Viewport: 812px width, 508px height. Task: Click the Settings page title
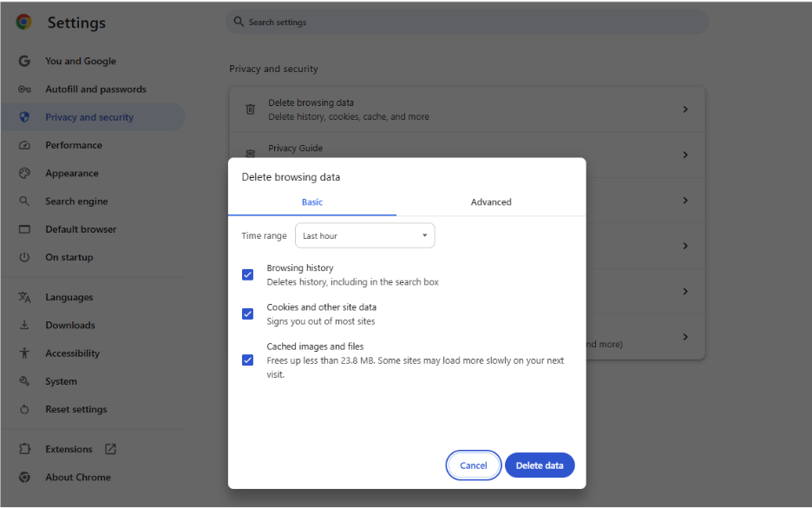(76, 23)
